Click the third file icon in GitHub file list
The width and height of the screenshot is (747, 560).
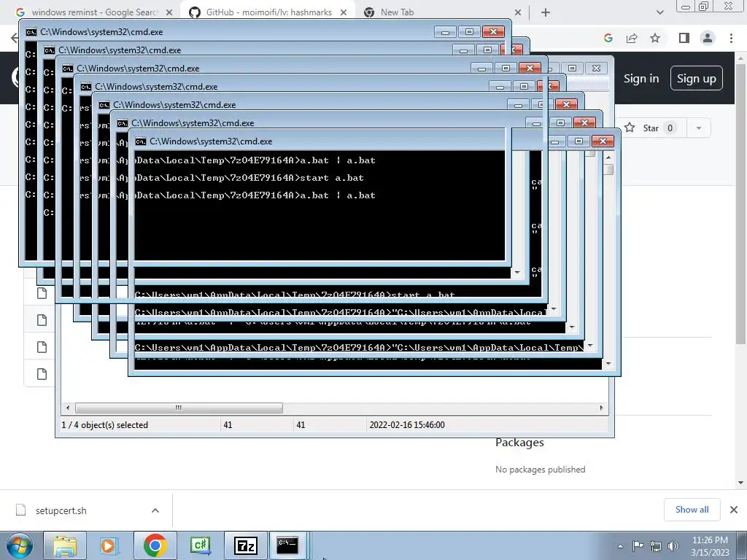[42, 347]
